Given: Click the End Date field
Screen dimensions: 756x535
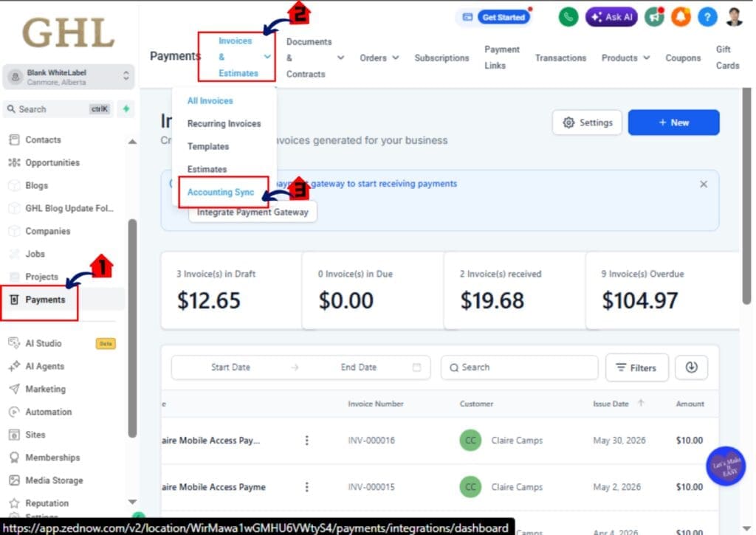Looking at the screenshot, I should [x=359, y=367].
